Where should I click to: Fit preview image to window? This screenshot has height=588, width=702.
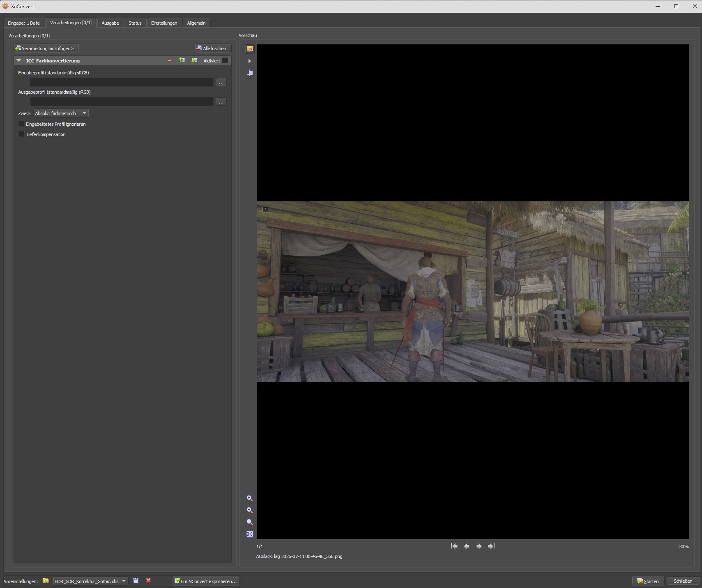(250, 534)
